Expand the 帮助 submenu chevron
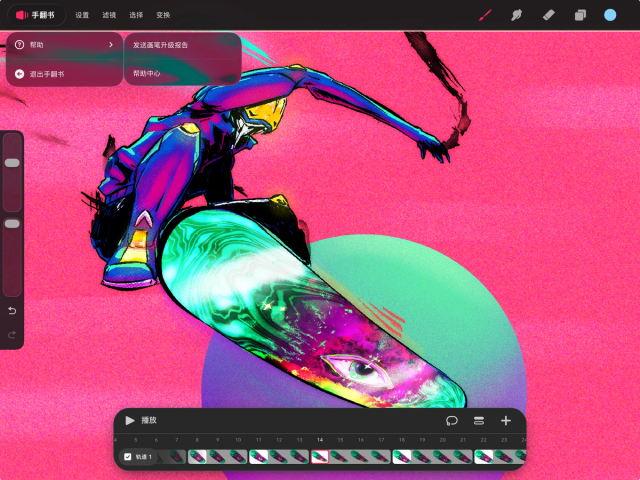This screenshot has height=480, width=640. point(111,44)
